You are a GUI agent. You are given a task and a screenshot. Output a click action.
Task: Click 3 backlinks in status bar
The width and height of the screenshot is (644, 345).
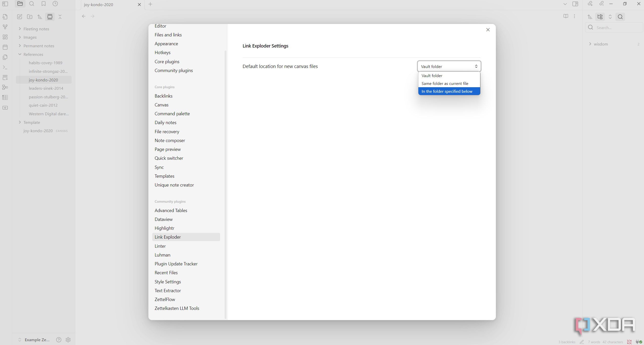click(x=567, y=342)
